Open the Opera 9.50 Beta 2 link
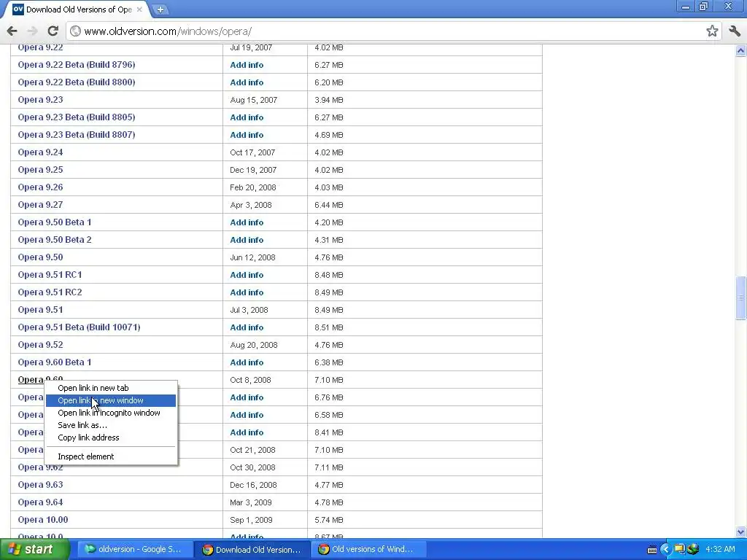This screenshot has width=747, height=560. 54,239
